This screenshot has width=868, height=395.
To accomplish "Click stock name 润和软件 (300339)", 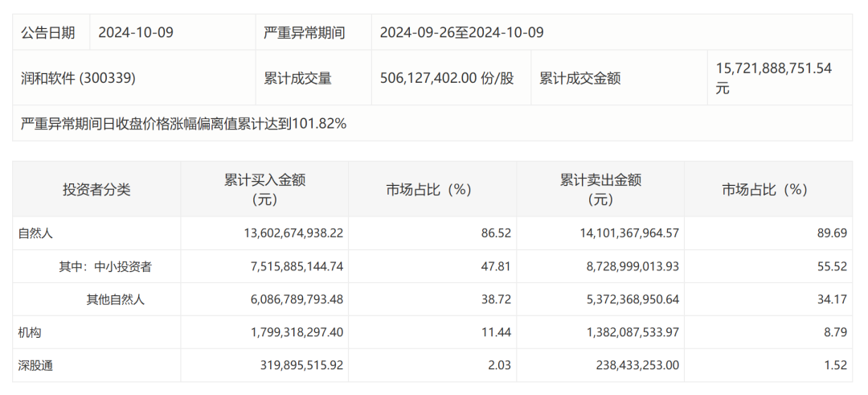I will coord(78,78).
